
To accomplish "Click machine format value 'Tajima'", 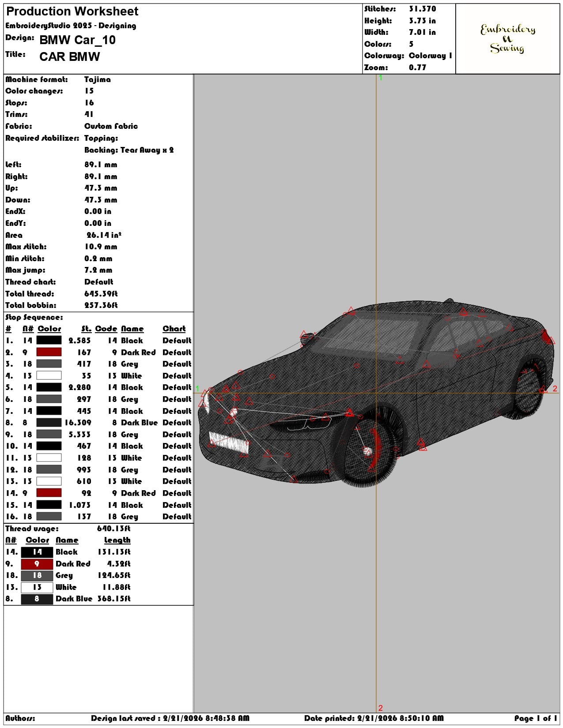I will [x=97, y=79].
